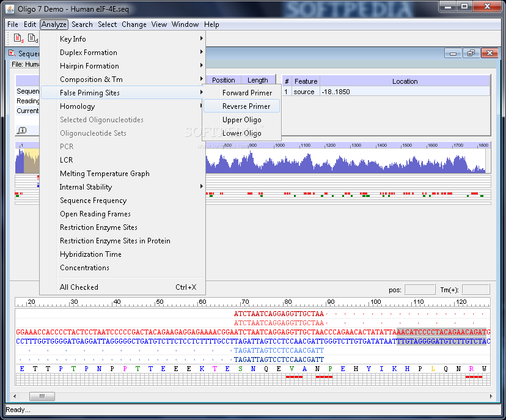Click the Tm(+) value field
Viewport: 506px width, 420px height.
point(475,290)
